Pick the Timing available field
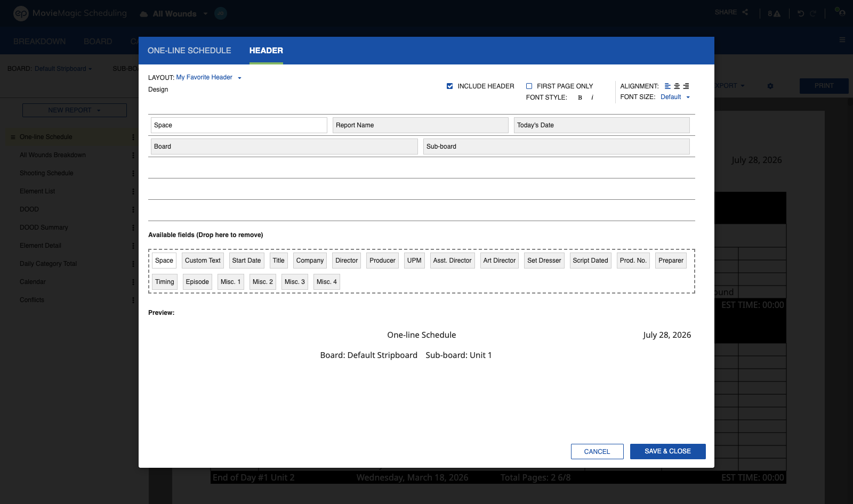The width and height of the screenshot is (853, 504). point(165,282)
